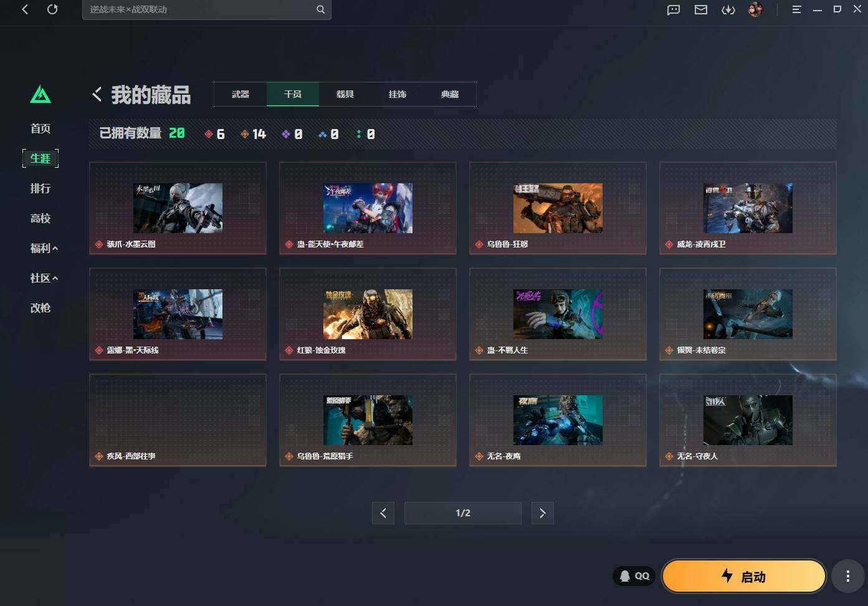This screenshot has height=606, width=868.
Task: Open 高校 in the sidebar
Action: (x=41, y=218)
